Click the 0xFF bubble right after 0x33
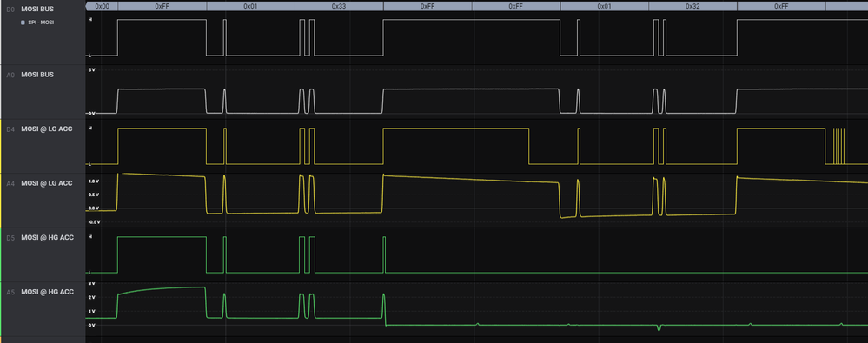 [427, 6]
